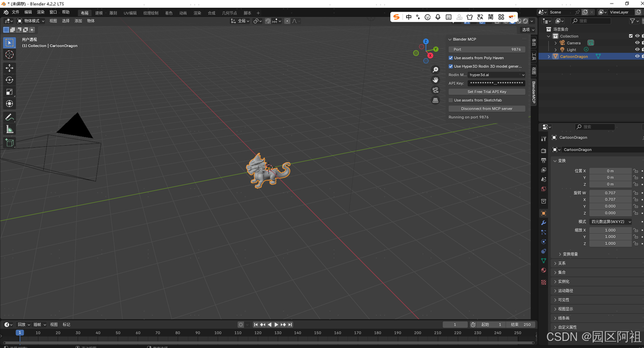Select the Scale tool
This screenshot has width=644, height=348.
[10, 92]
